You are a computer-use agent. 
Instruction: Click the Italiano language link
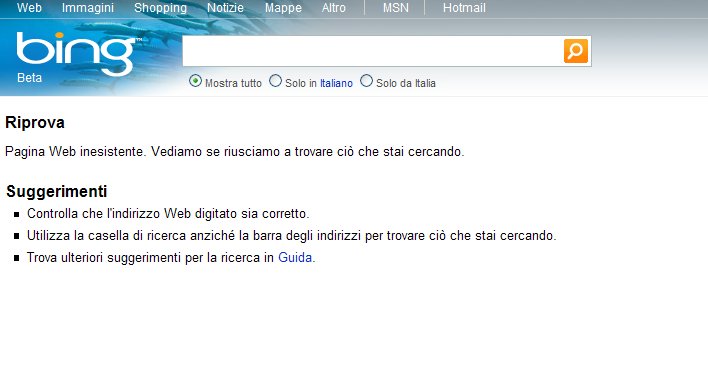pyautogui.click(x=336, y=83)
